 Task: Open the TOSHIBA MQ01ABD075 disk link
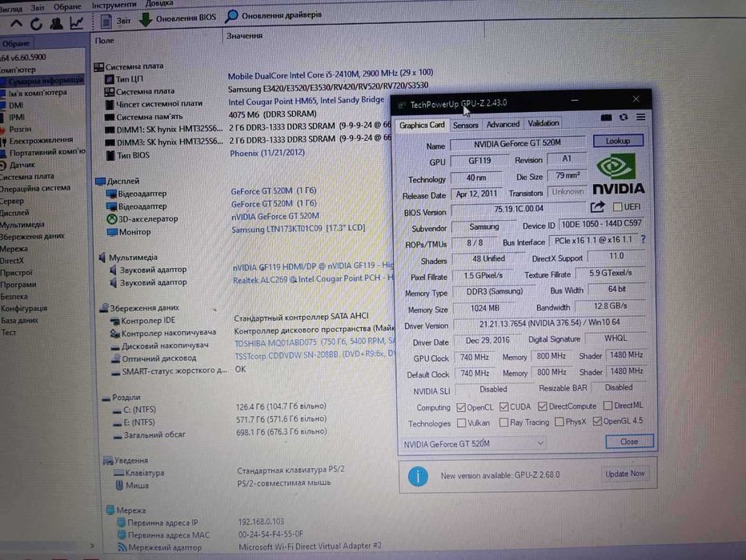click(315, 342)
